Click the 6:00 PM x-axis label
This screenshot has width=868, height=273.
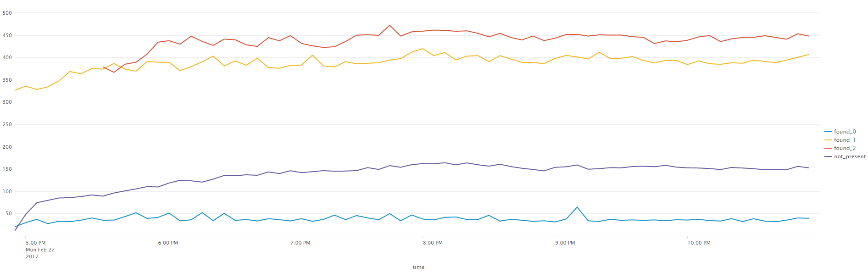coord(168,243)
